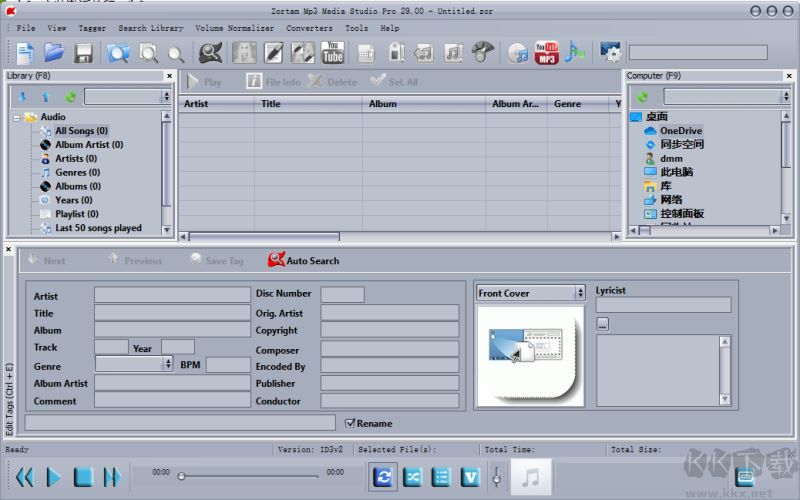800x500 pixels.
Task: Collapse the Audio tree node
Action: click(17, 117)
